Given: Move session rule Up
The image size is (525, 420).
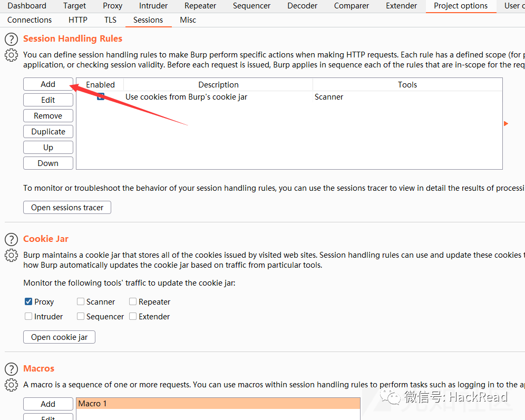Looking at the screenshot, I should 48,147.
